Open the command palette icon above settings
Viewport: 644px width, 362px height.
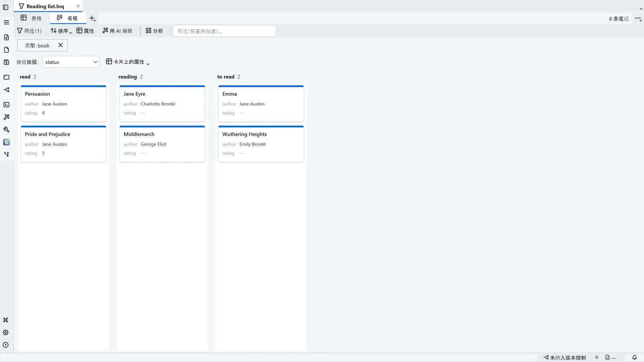(6, 320)
